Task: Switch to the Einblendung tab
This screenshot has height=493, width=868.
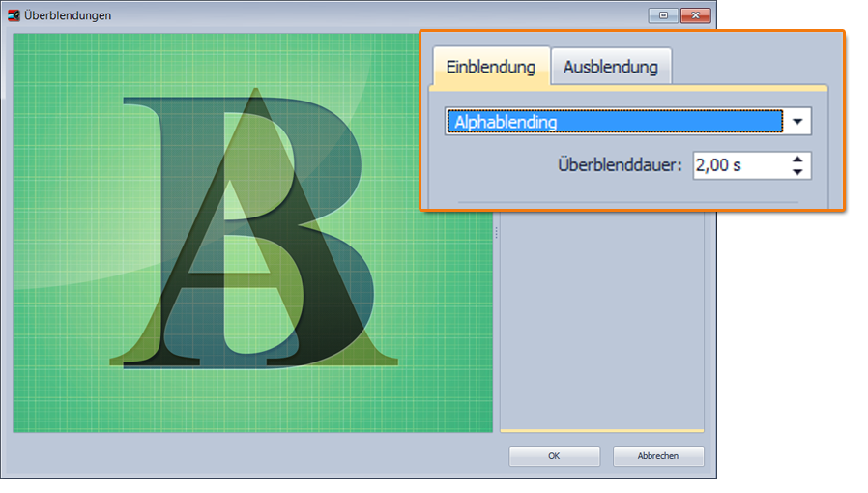Action: [491, 67]
